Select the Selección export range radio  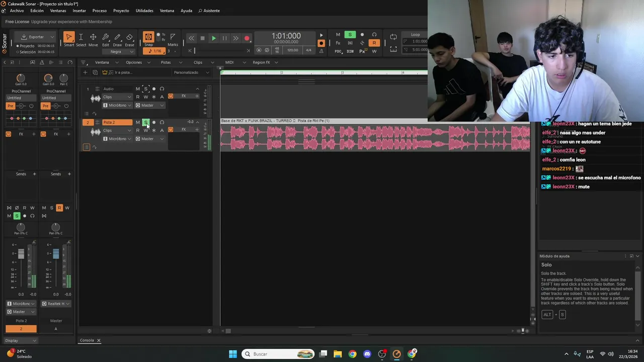(18, 52)
